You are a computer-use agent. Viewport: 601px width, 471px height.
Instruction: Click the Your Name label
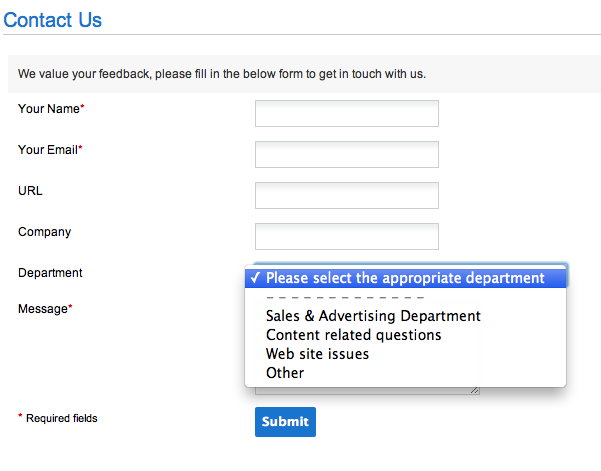tap(51, 108)
